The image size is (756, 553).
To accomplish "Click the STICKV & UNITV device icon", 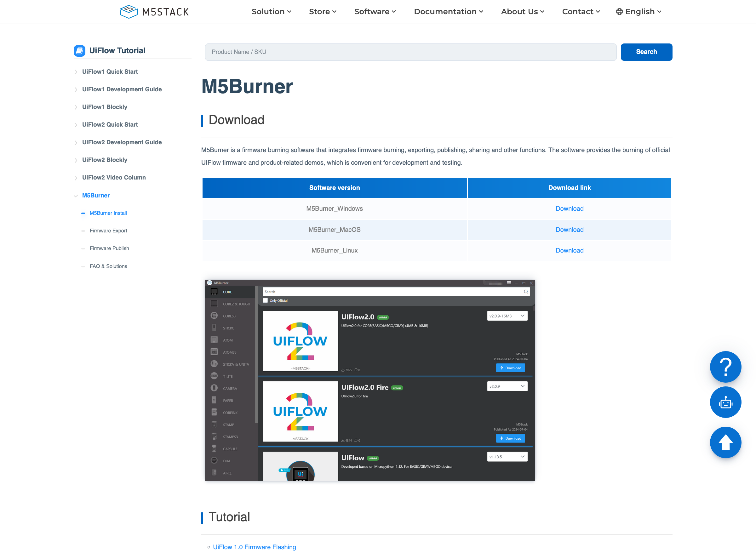I will (x=214, y=364).
